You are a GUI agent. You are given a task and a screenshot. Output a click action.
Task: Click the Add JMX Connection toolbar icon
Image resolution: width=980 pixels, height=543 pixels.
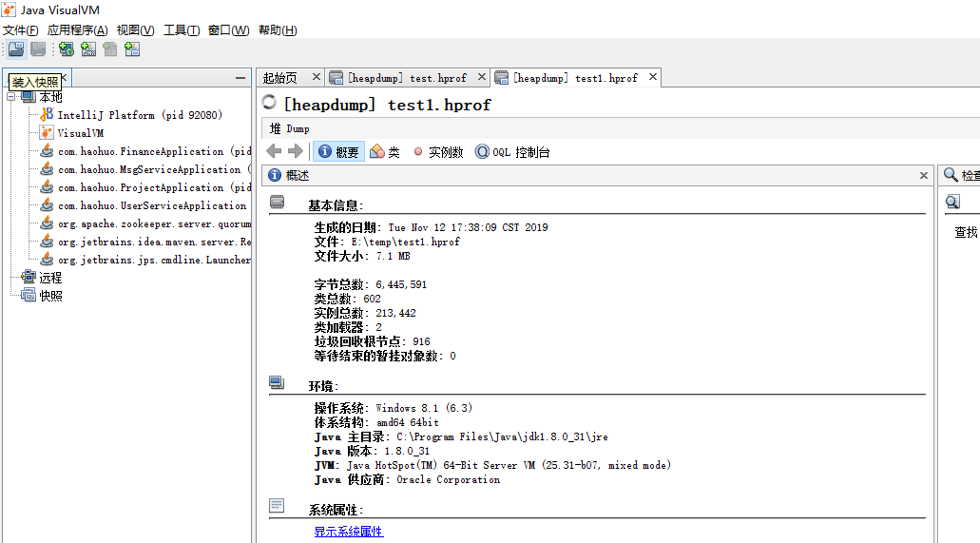pos(88,49)
